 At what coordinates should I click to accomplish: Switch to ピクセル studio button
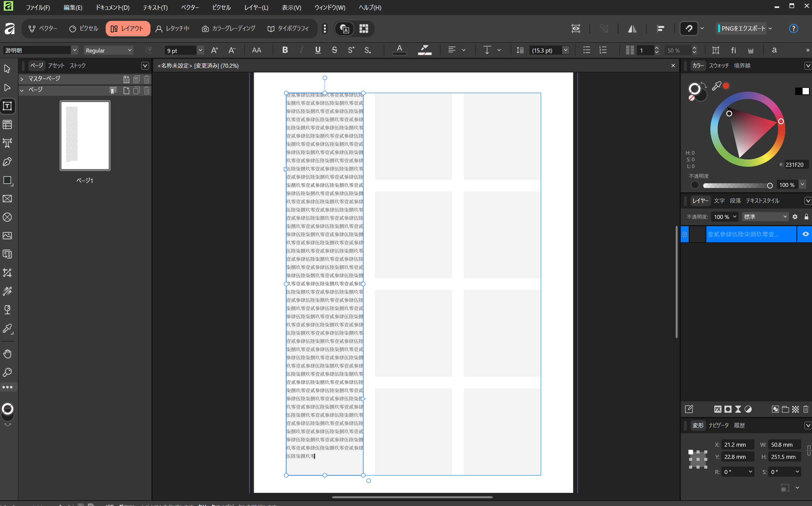[x=84, y=29]
